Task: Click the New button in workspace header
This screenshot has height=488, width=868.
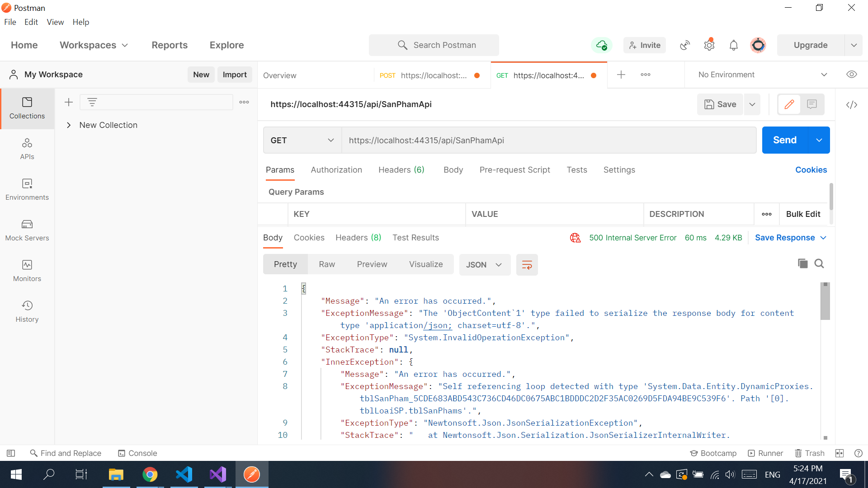Action: tap(201, 75)
